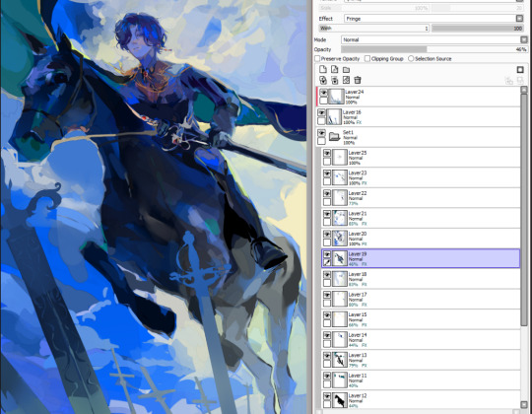This screenshot has height=414, width=532.
Task: Hide Layer 16 via its eye icon
Action: [x=321, y=112]
